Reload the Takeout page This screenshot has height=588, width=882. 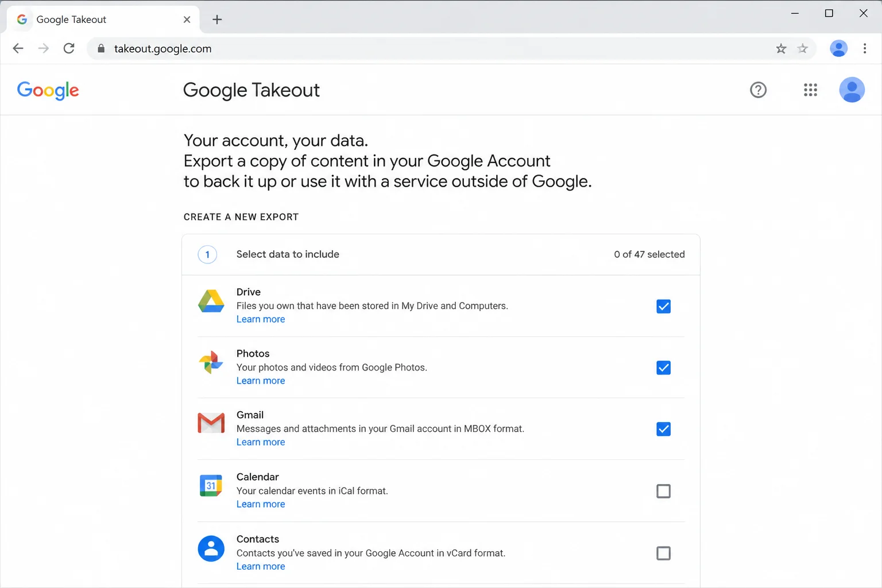coord(69,48)
